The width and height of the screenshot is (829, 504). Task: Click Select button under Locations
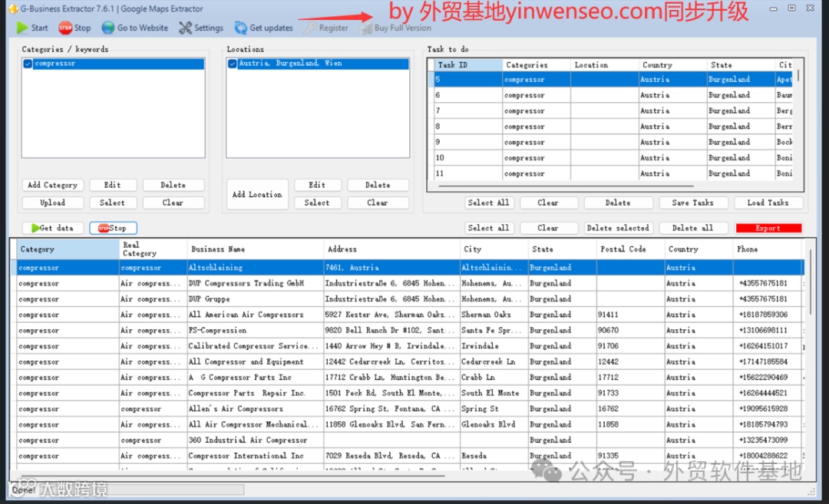317,203
